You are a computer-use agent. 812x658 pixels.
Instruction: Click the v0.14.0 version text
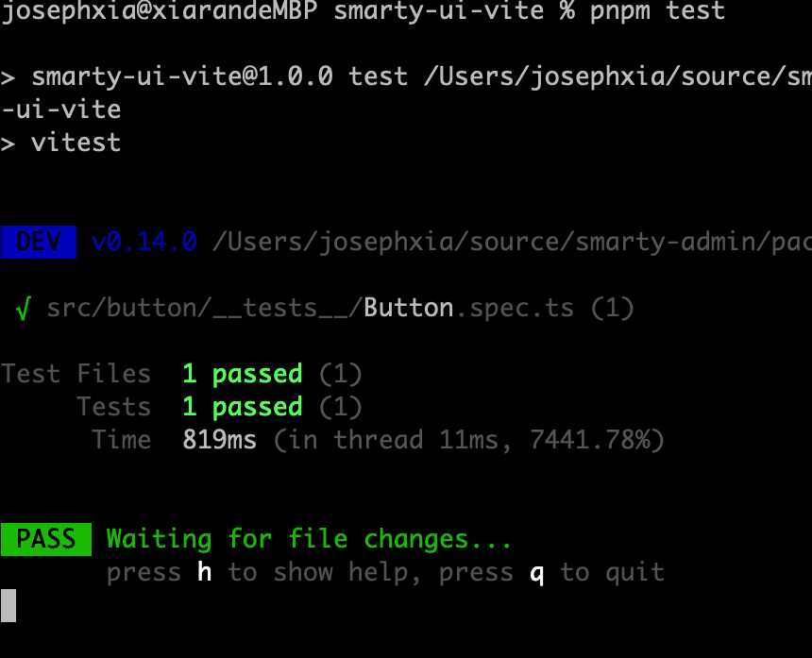[144, 243]
